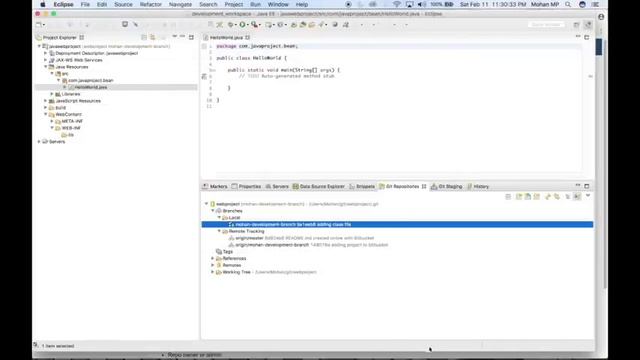
Task: Expand the Servers project node
Action: point(39,142)
